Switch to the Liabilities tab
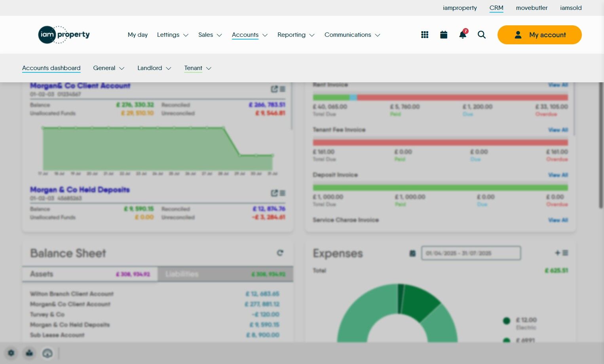 [x=225, y=274]
